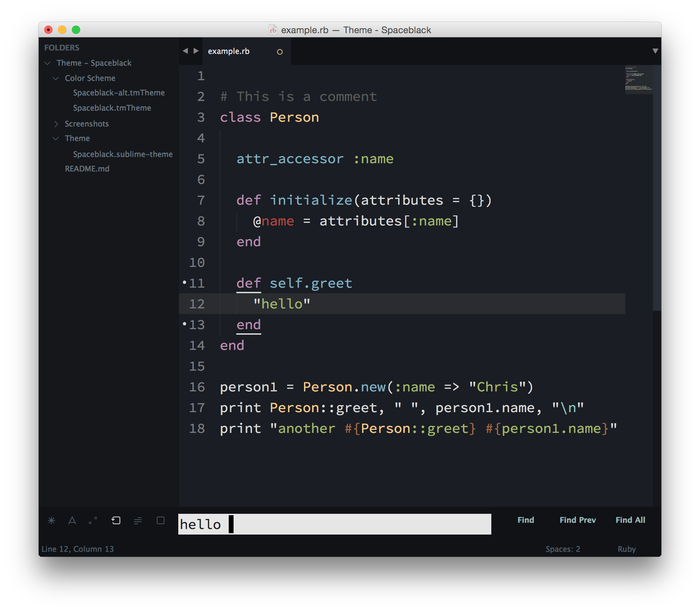Expand the Screenshots folder
Screen dimensions: 700x612
click(x=56, y=124)
